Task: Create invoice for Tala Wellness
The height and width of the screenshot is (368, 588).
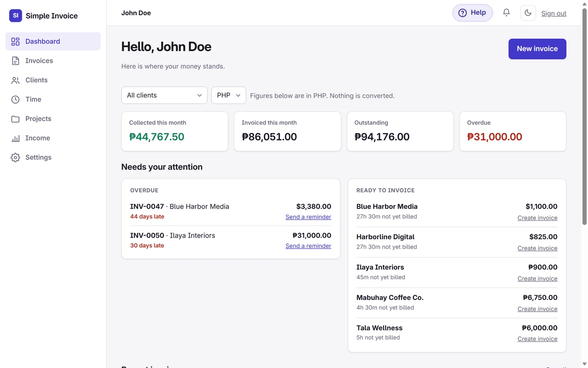Action: point(537,339)
